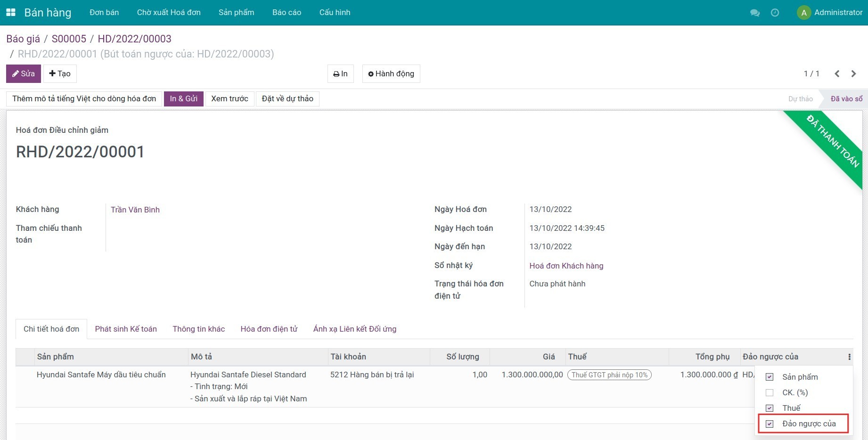This screenshot has width=868, height=440.
Task: Toggle the Đảo ngược của checkbox
Action: coord(770,424)
